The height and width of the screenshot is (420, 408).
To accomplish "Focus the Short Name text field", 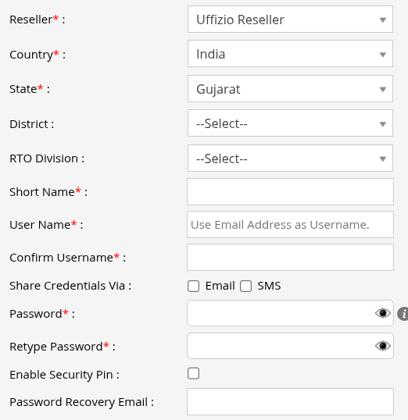I will point(290,192).
